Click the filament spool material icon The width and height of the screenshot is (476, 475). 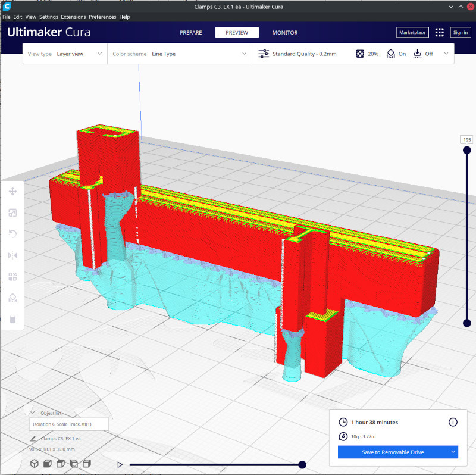click(343, 436)
